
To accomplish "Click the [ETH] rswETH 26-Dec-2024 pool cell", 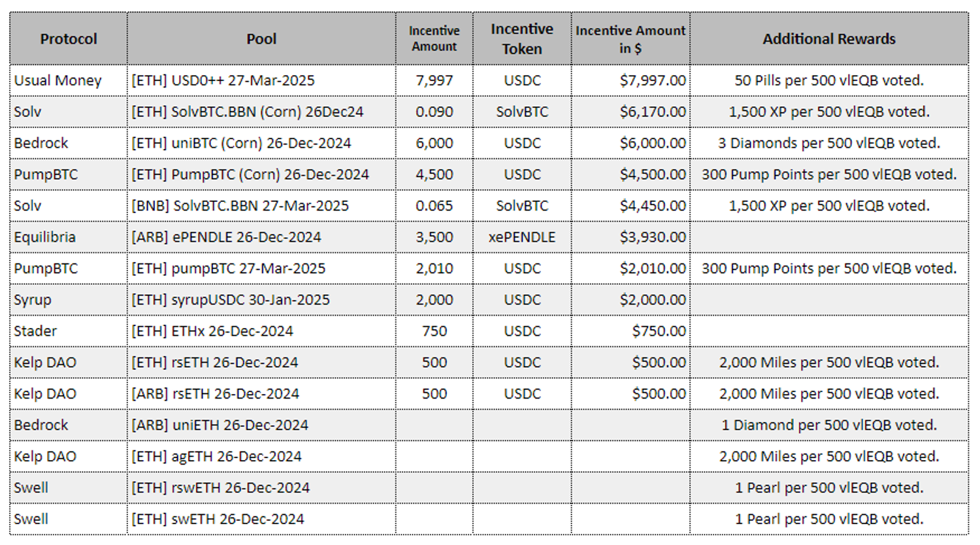I will click(221, 488).
